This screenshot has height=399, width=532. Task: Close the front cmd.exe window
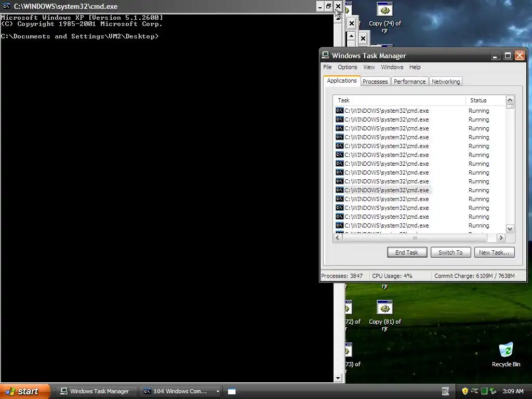338,6
